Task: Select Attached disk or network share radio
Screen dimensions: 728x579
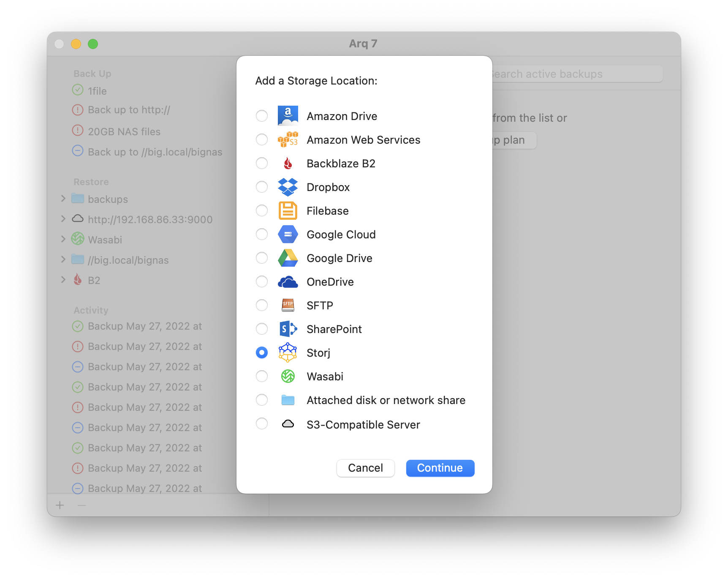Action: pos(262,400)
